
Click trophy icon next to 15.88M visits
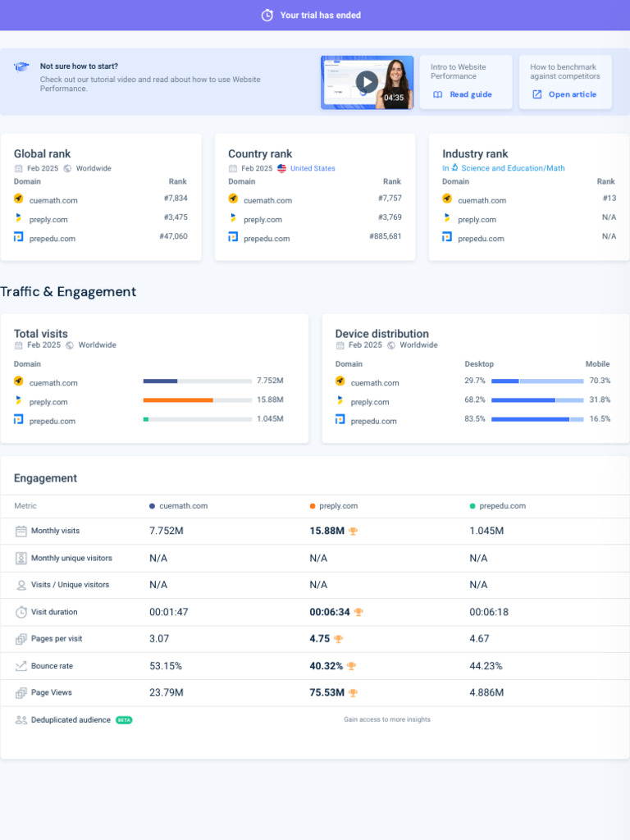click(354, 531)
